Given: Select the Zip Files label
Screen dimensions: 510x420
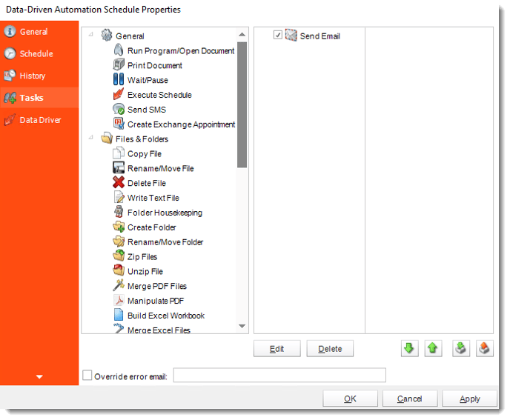Looking at the screenshot, I should click(x=142, y=257).
